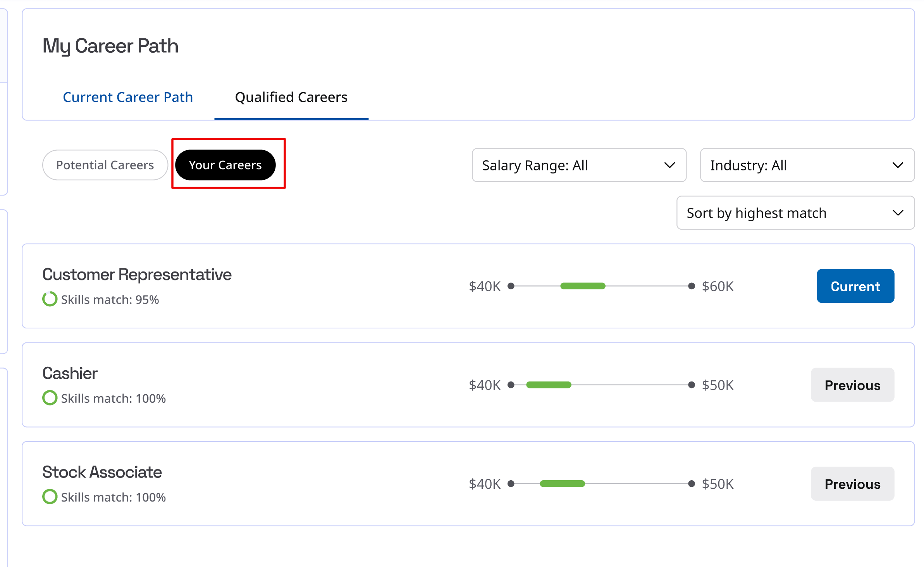The image size is (924, 567).
Task: Click Cashier's Previous button
Action: (x=852, y=385)
